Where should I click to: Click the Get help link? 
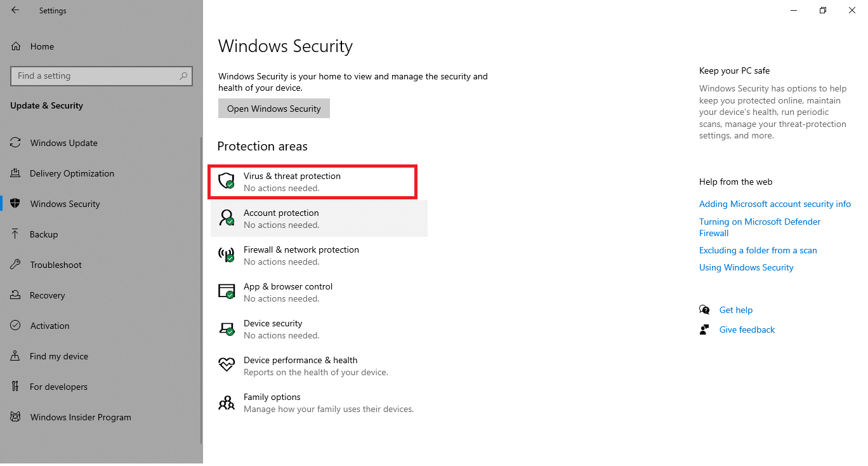[x=735, y=310]
